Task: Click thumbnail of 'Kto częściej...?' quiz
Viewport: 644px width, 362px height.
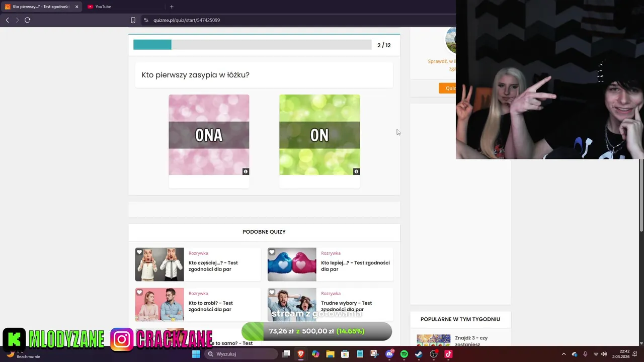Action: pos(159,264)
